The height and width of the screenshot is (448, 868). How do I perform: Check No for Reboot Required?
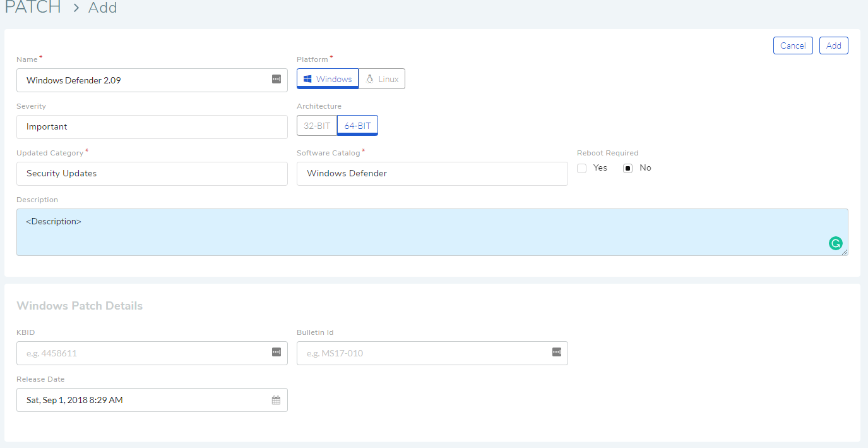[627, 168]
